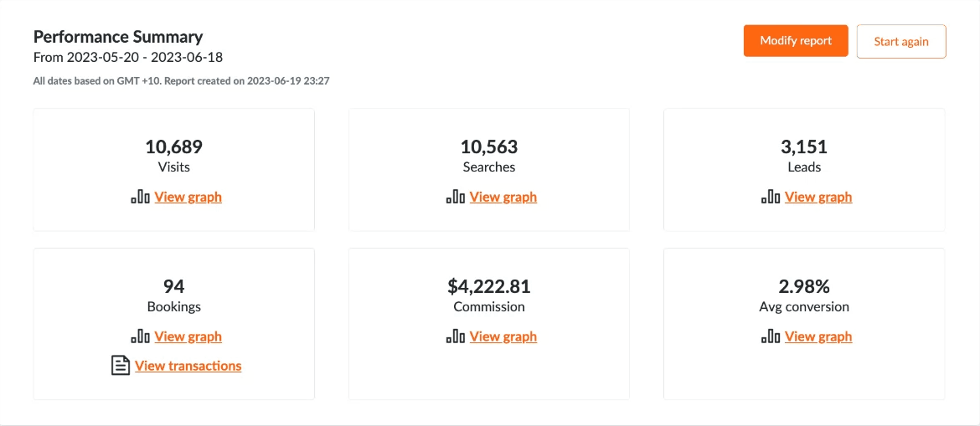Select the $4,222.81 Commission amount
The width and height of the screenshot is (980, 426).
(489, 286)
